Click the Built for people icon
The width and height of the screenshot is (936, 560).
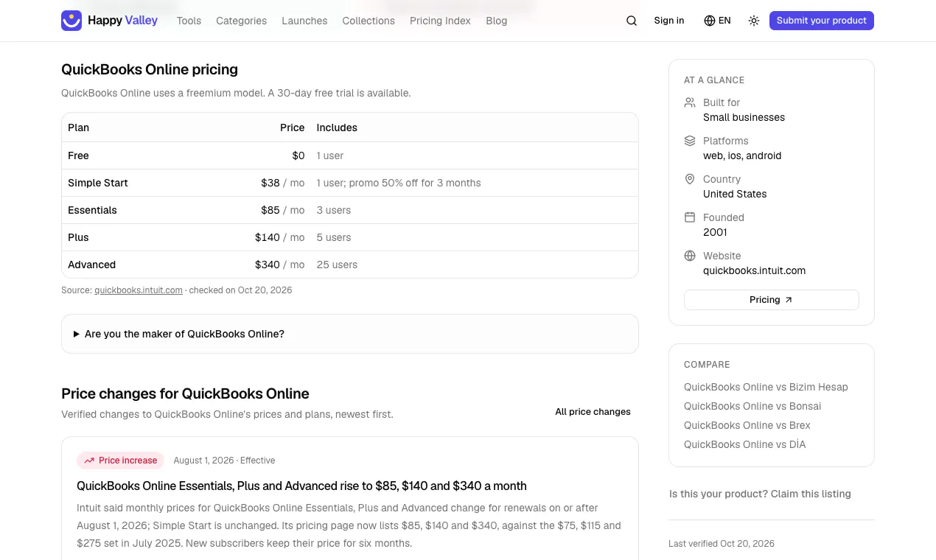point(690,102)
